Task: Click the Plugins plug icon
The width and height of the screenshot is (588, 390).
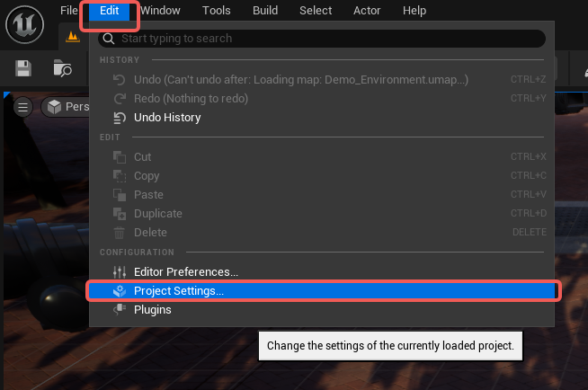Action: pyautogui.click(x=120, y=310)
